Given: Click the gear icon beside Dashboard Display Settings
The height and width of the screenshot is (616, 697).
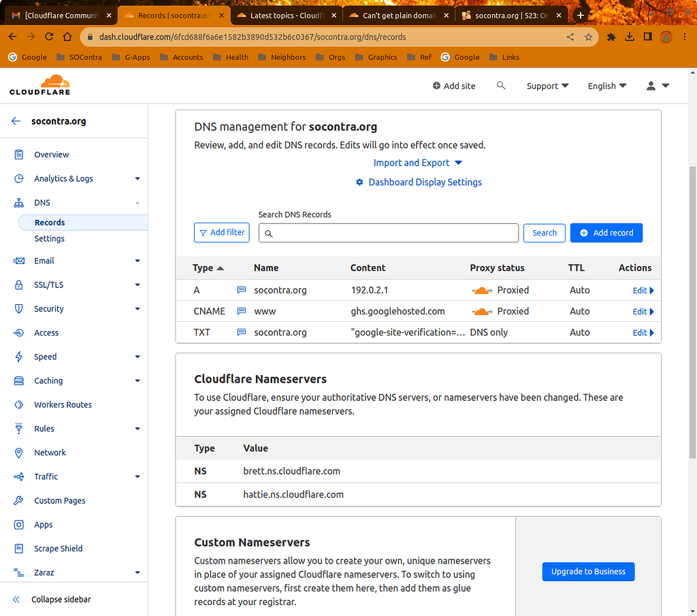Looking at the screenshot, I should pos(359,182).
